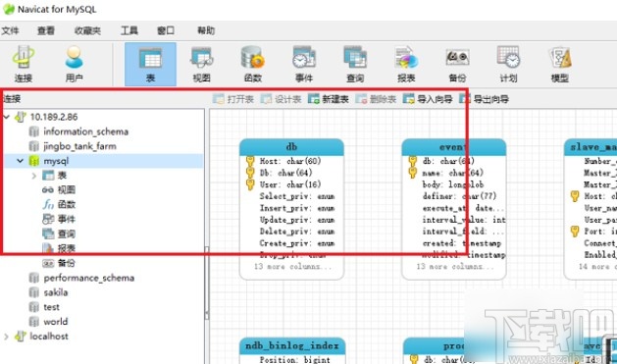Click '13 more columns...' in event table
617x364 pixels.
tap(455, 267)
